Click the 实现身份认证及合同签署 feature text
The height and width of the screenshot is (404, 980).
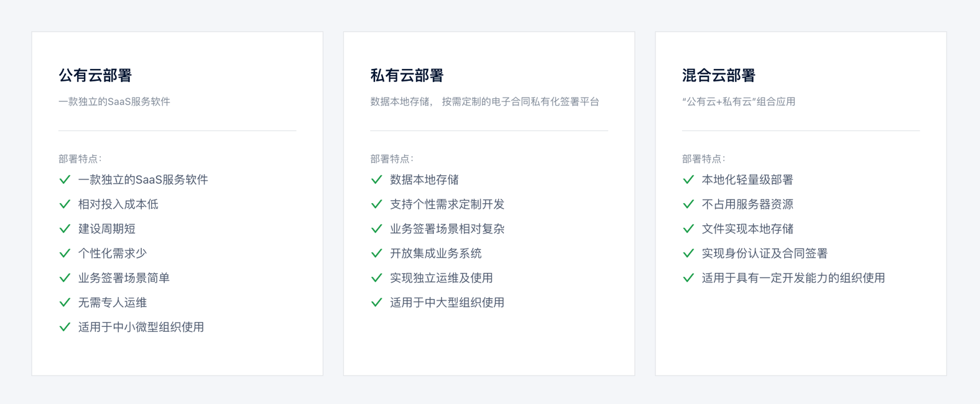[x=765, y=254]
